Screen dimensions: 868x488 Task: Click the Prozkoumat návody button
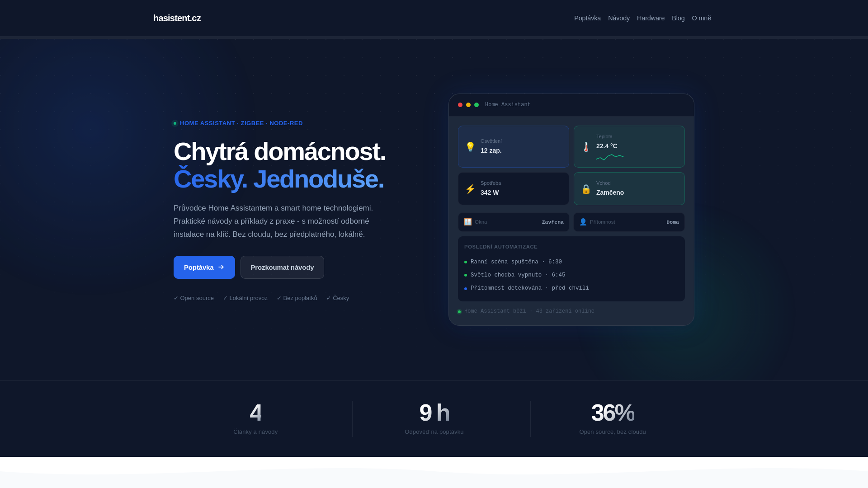pyautogui.click(x=282, y=267)
